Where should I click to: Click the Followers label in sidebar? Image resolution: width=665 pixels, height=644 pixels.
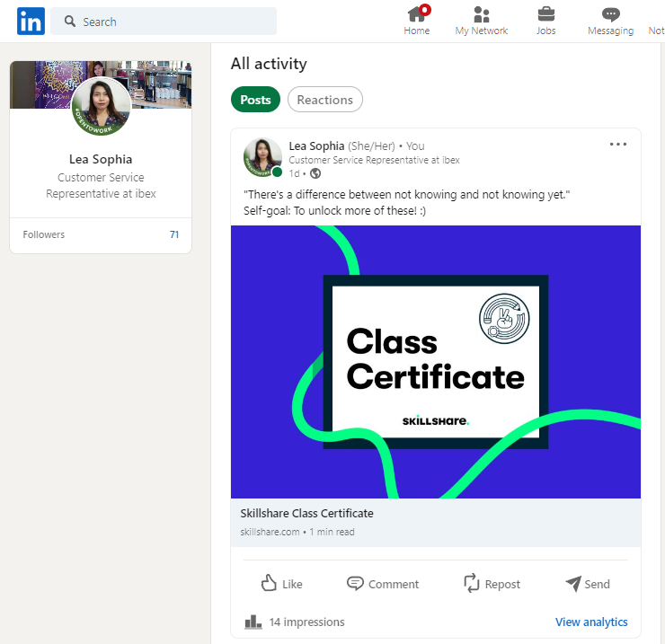pyautogui.click(x=44, y=234)
